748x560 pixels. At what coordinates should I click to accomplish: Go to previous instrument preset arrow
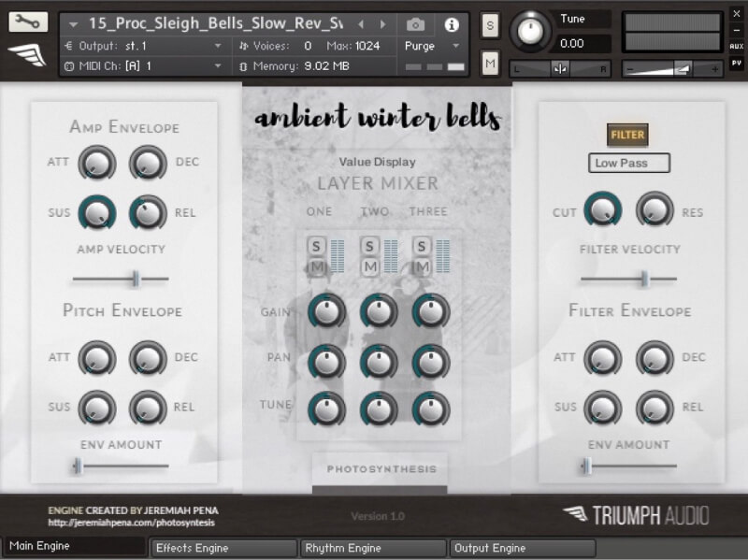click(361, 24)
